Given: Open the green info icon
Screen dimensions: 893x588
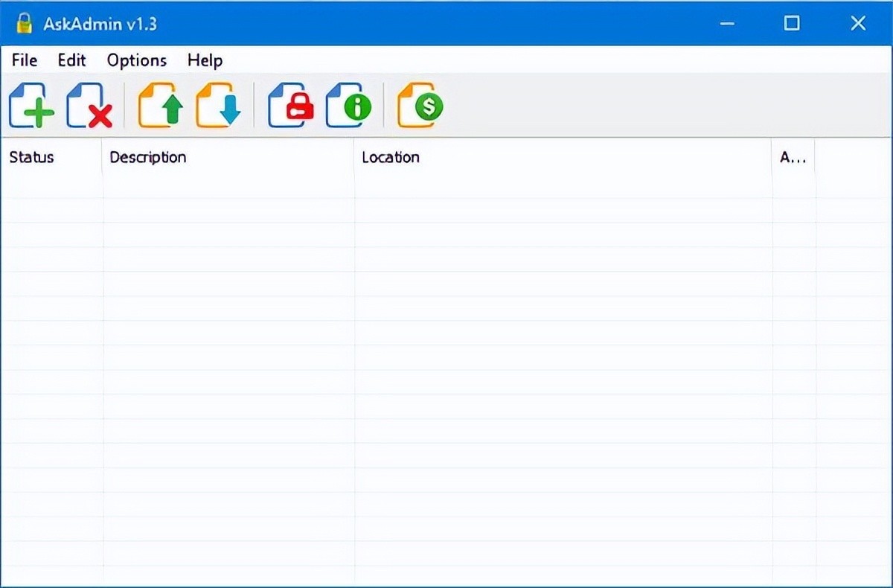Looking at the screenshot, I should pos(348,106).
